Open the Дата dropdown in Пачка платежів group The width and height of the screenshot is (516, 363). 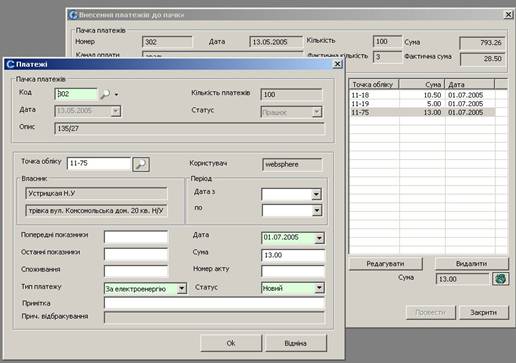click(x=116, y=111)
